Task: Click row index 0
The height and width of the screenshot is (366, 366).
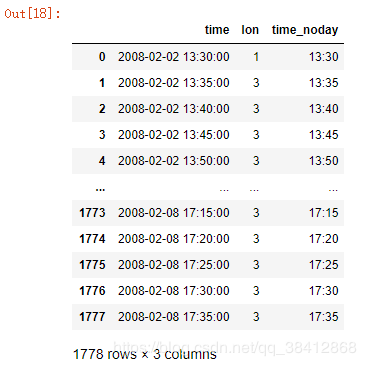Action: [x=102, y=57]
